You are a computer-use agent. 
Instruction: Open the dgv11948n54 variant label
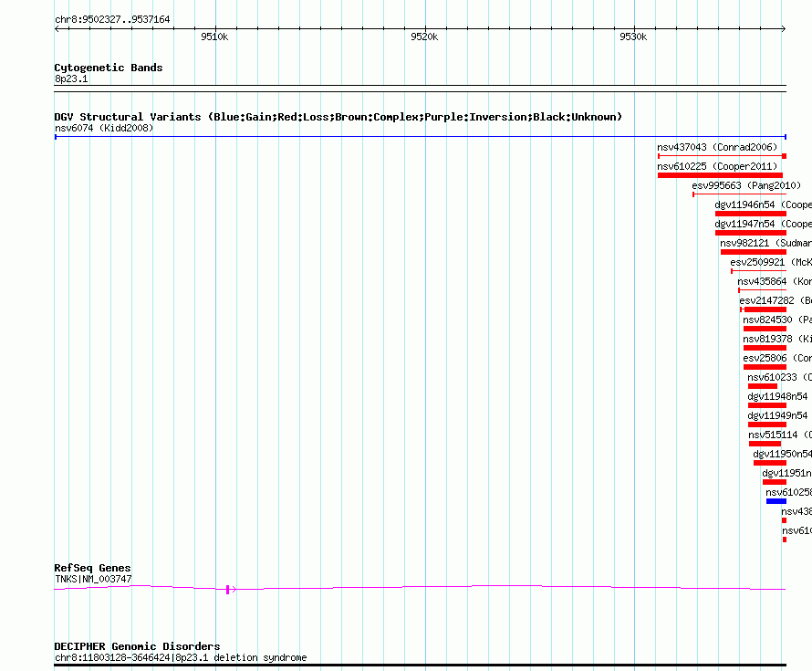click(777, 396)
